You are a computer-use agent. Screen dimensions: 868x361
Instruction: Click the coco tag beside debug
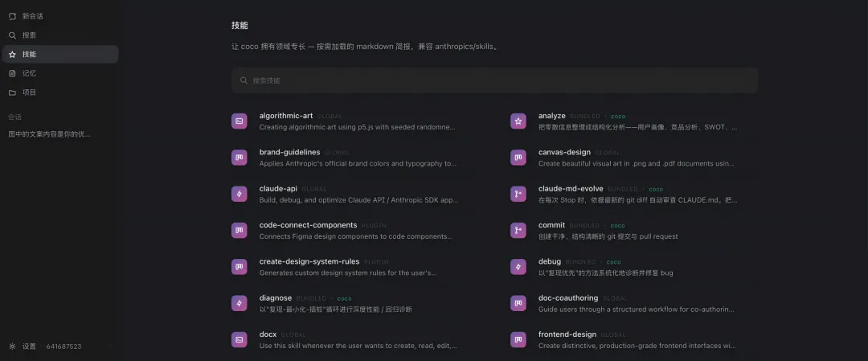tap(613, 262)
